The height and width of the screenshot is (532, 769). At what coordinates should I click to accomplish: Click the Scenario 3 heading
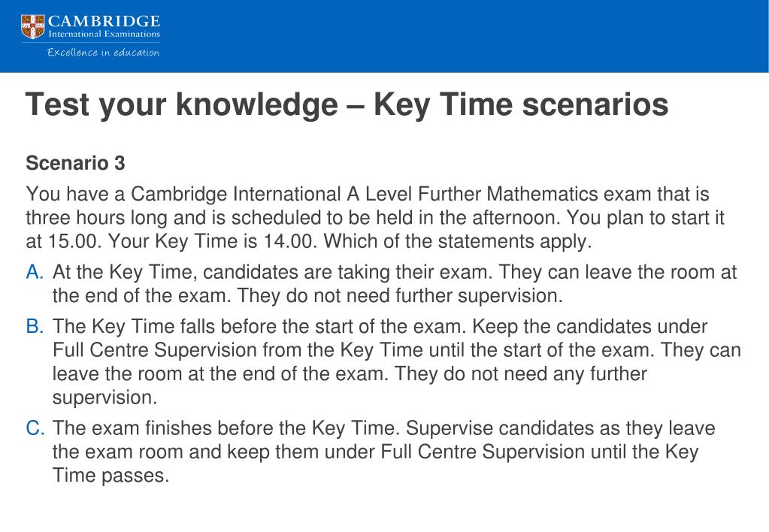pyautogui.click(x=75, y=163)
